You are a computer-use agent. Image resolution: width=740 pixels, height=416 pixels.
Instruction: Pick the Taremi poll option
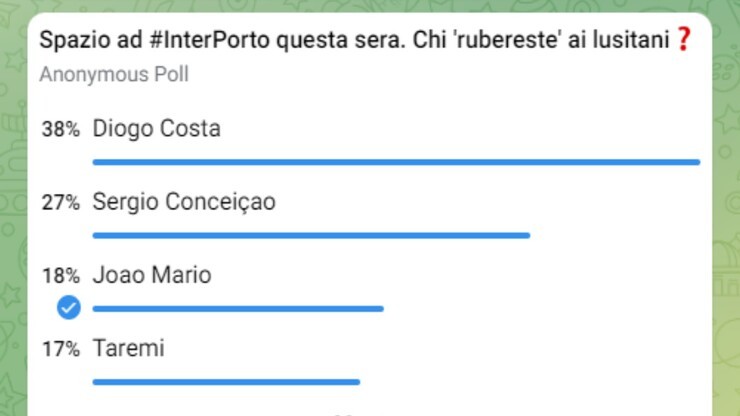pyautogui.click(x=128, y=348)
